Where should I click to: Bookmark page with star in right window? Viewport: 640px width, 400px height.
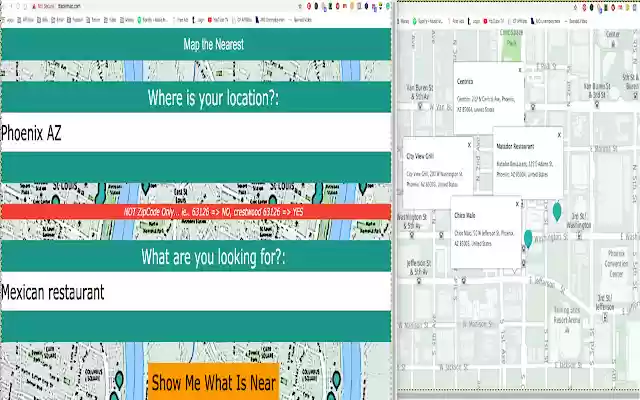pos(576,7)
